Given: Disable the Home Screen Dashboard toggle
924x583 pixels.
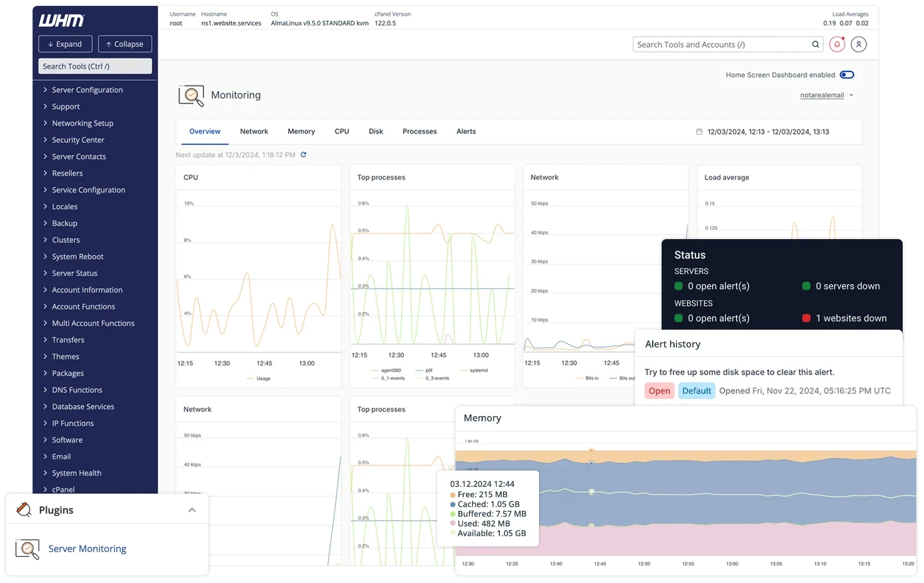Looking at the screenshot, I should [x=847, y=75].
